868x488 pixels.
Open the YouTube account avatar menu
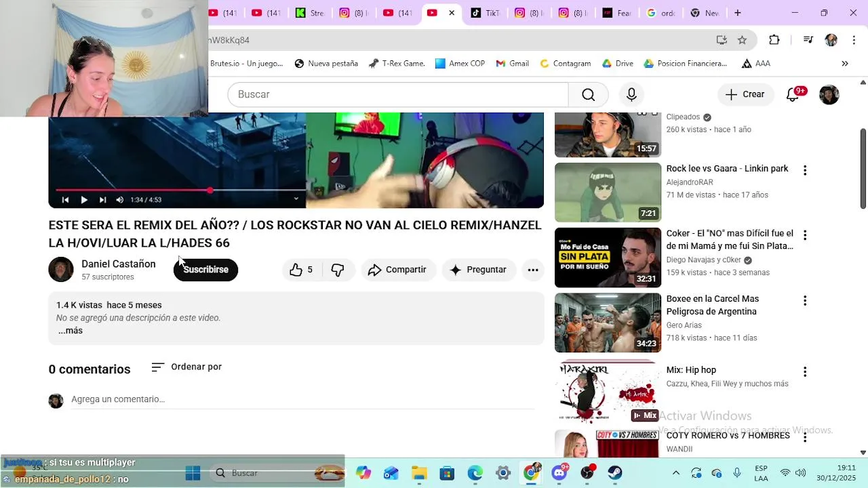tap(829, 95)
